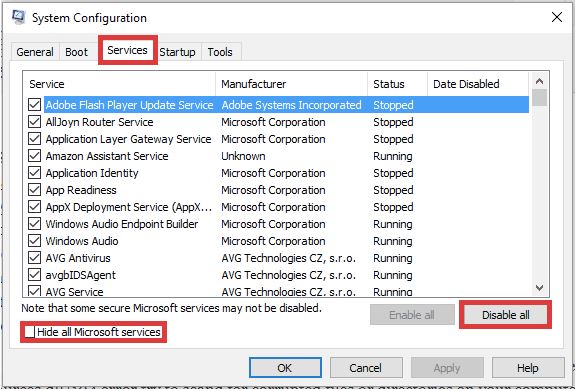Image resolution: width=576 pixels, height=391 pixels.
Task: Go to the Startup tab
Action: click(x=177, y=52)
